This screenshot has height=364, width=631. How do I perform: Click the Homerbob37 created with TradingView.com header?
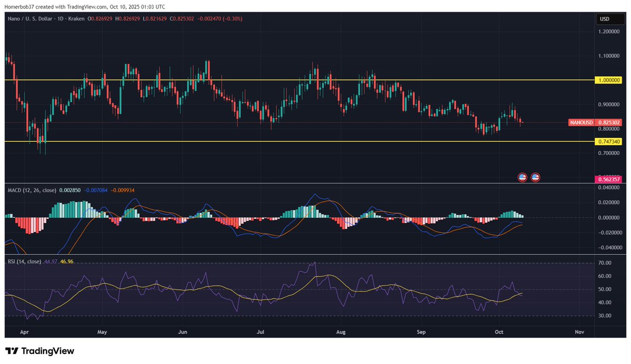pyautogui.click(x=85, y=7)
